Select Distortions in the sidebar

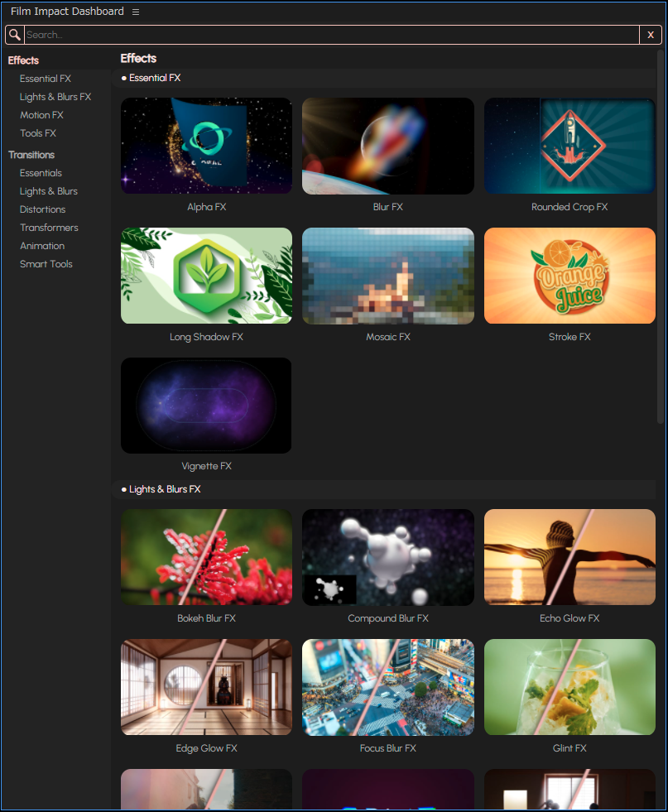(42, 209)
